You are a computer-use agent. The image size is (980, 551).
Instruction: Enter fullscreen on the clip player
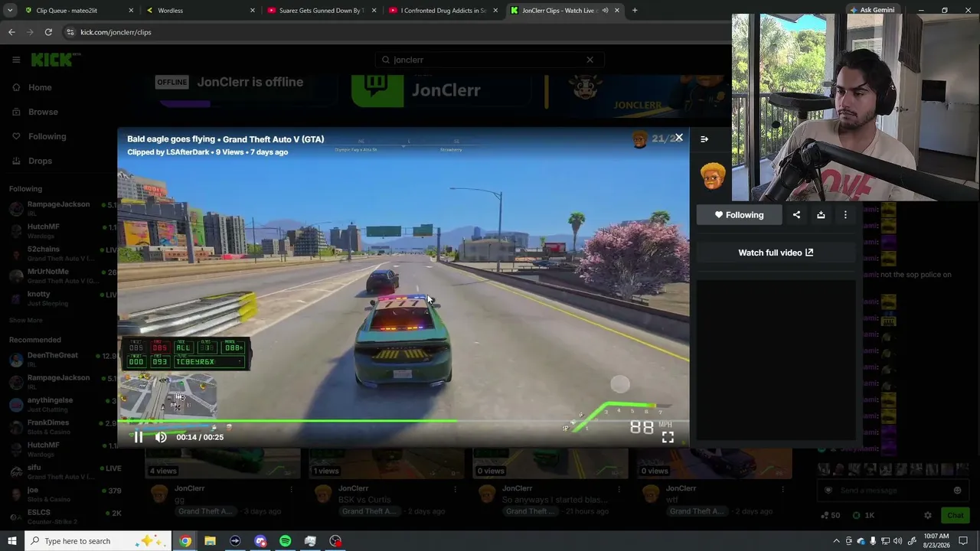click(668, 437)
